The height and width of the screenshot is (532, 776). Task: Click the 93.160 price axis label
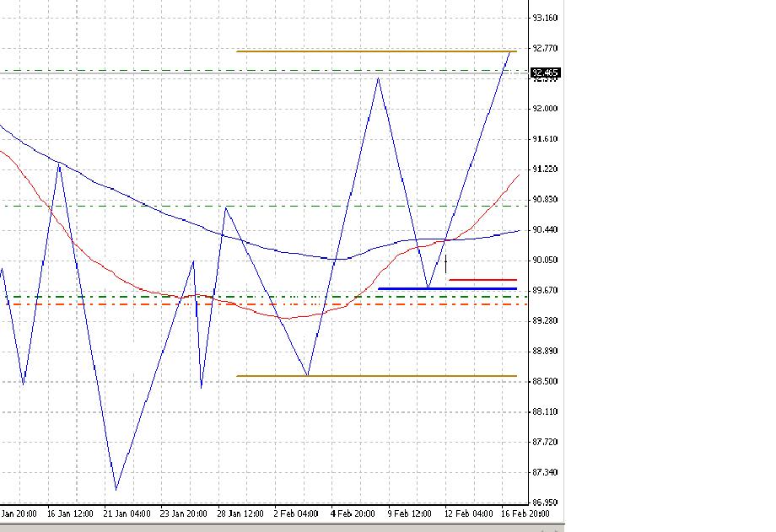pyautogui.click(x=545, y=18)
